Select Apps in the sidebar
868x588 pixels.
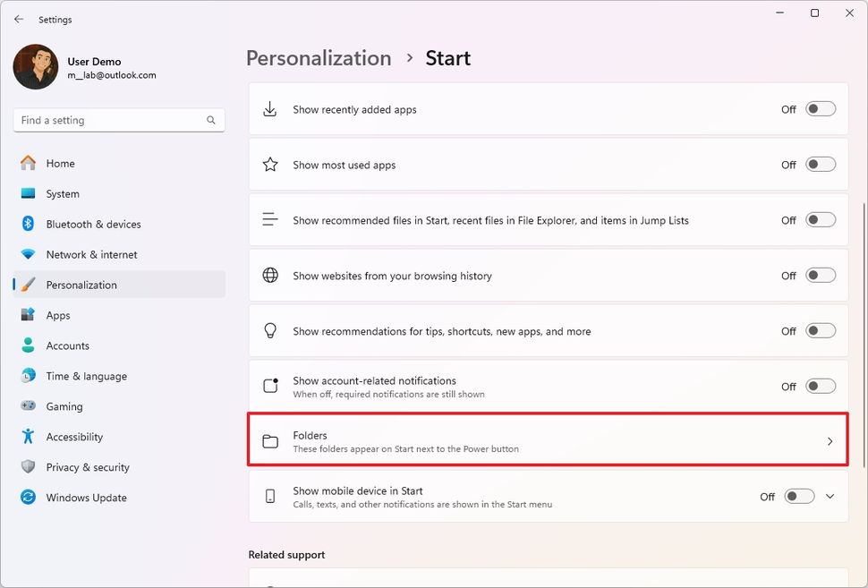click(x=58, y=315)
